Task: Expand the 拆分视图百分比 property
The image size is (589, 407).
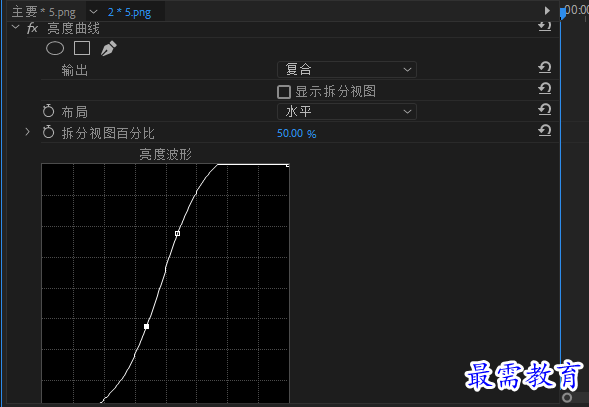Action: 27,132
